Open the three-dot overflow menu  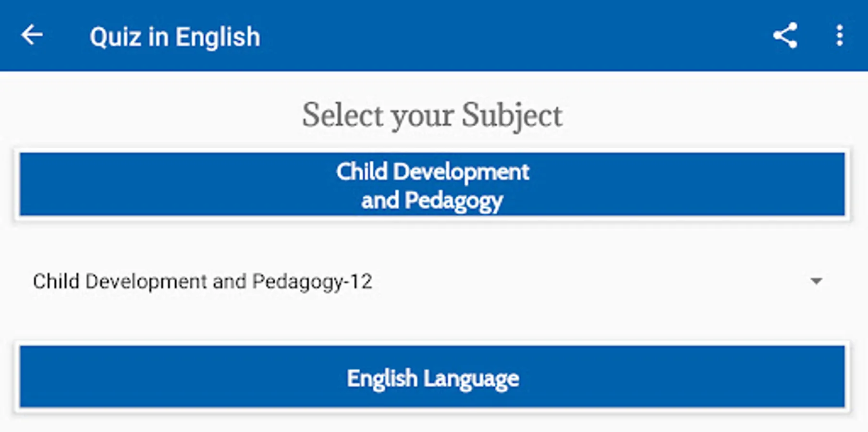[x=839, y=36]
